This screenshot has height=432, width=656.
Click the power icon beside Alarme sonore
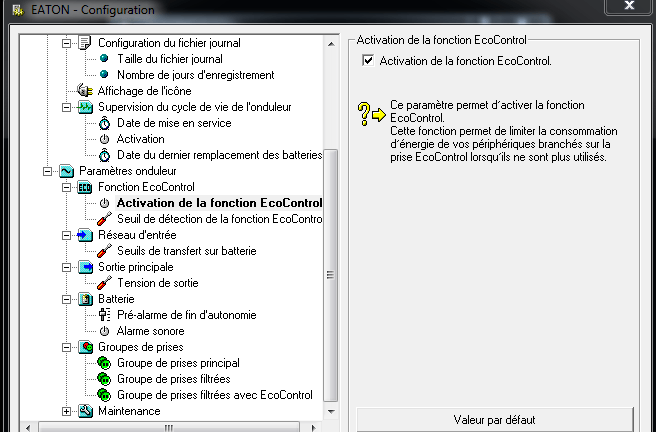[104, 331]
